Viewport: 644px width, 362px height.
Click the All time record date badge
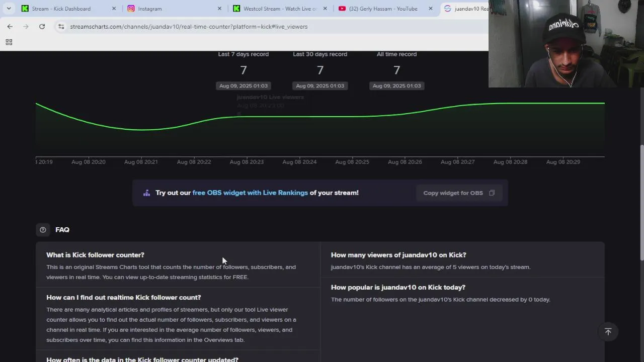point(396,86)
